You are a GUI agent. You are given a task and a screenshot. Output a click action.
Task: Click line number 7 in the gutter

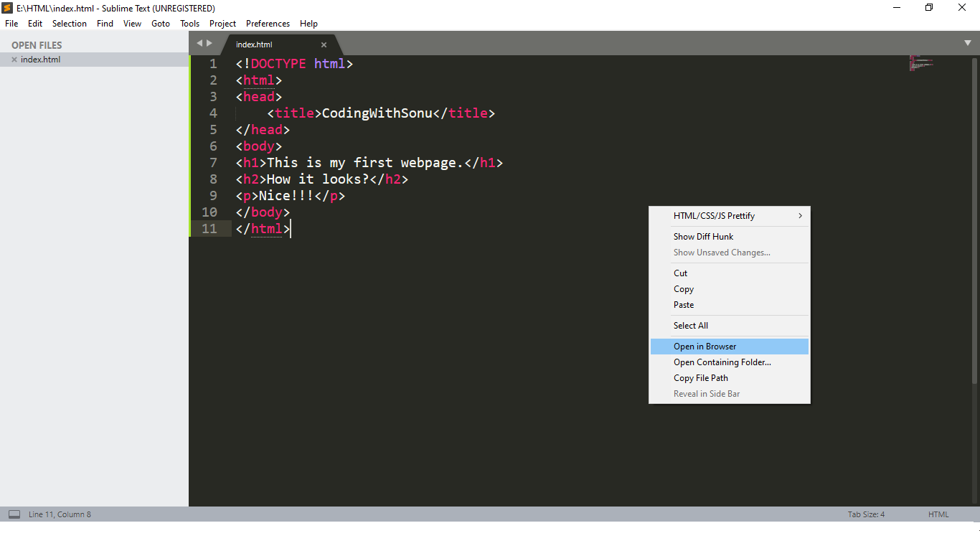213,163
